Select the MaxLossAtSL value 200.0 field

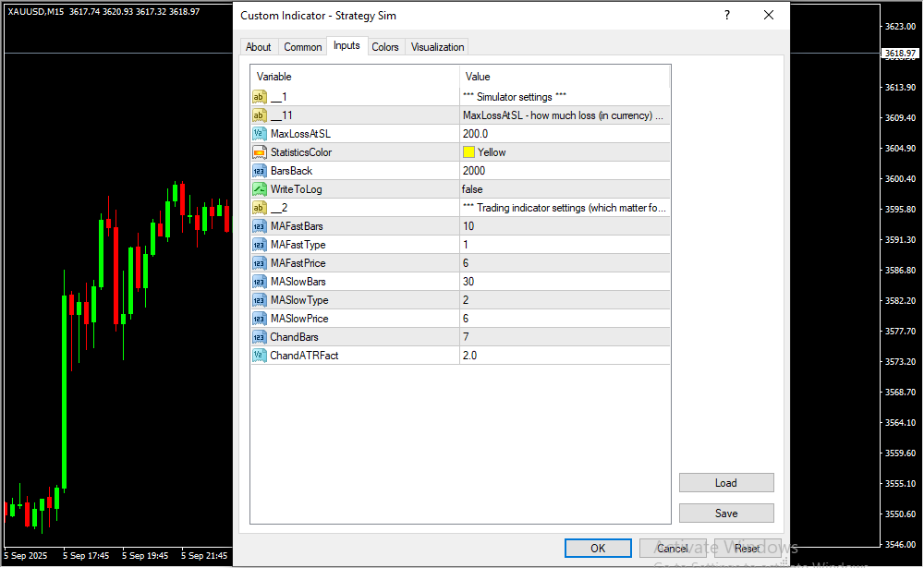tap(564, 134)
